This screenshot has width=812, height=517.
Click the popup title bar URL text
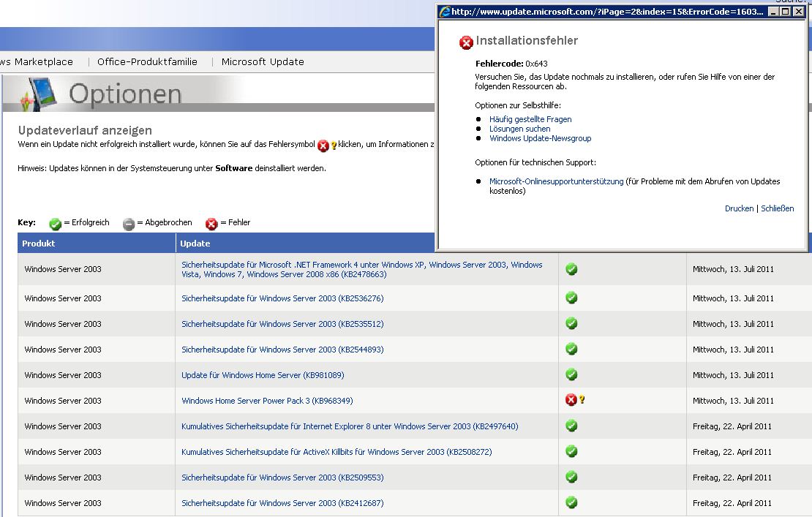pos(607,12)
